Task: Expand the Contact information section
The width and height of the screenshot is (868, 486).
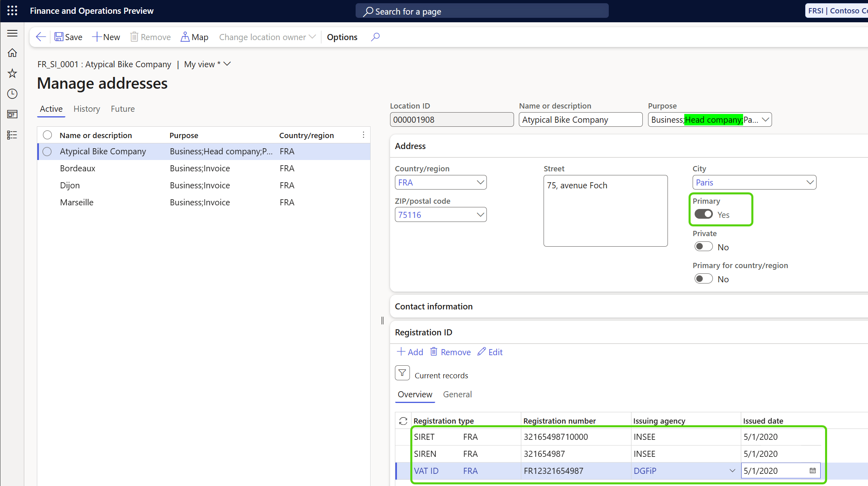Action: (434, 306)
